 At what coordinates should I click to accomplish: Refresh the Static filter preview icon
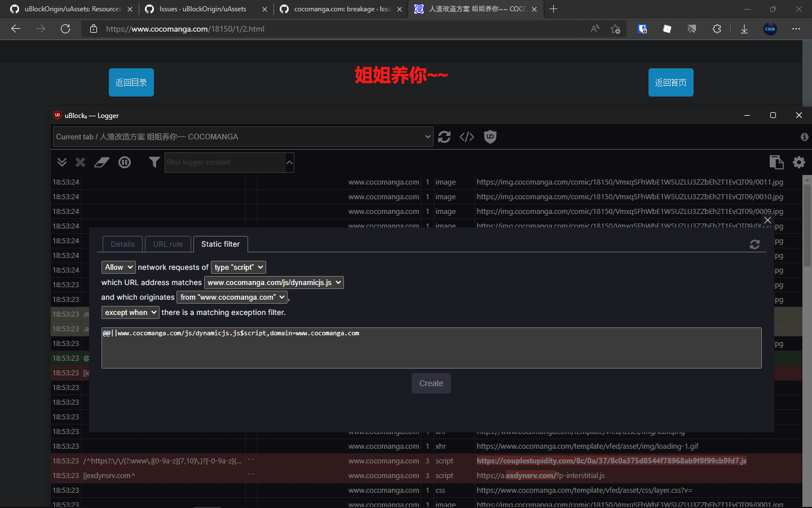point(754,244)
